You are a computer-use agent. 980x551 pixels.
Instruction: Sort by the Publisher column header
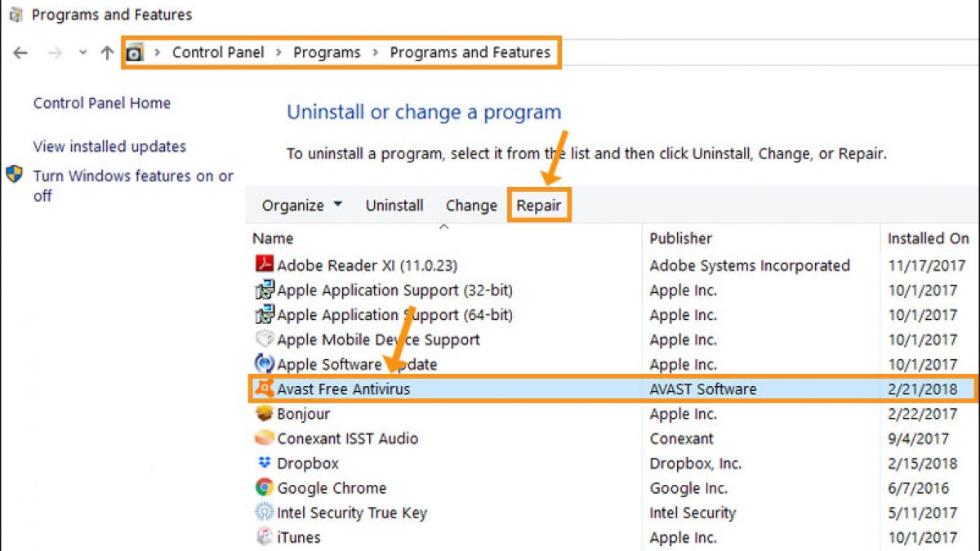click(x=680, y=238)
